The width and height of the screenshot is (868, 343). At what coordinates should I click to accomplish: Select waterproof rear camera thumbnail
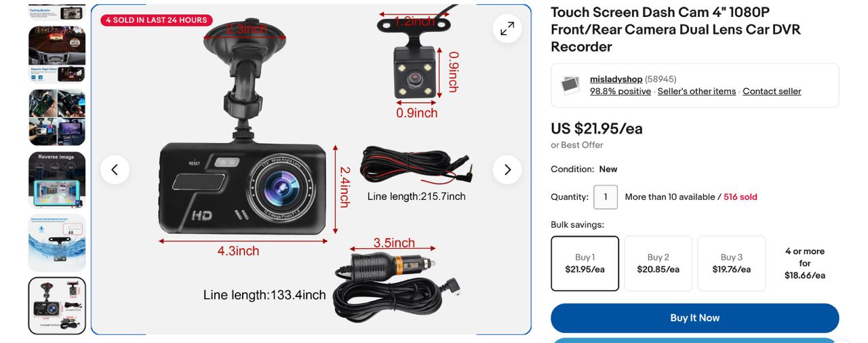click(x=57, y=243)
